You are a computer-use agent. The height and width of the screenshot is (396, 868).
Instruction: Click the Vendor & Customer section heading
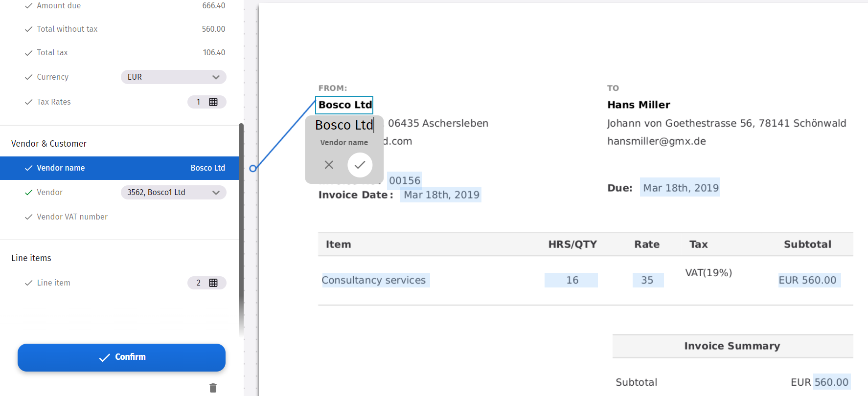coord(49,144)
